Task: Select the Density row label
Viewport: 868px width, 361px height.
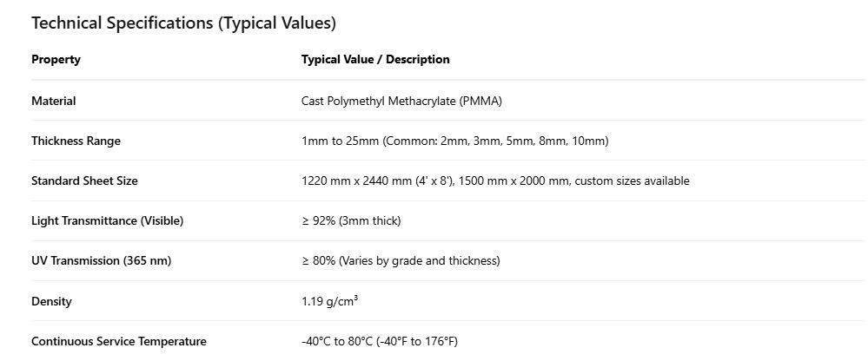Action: [51, 302]
